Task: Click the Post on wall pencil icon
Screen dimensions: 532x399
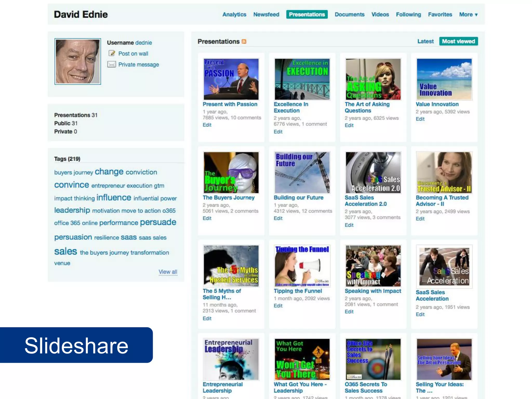Action: click(x=112, y=53)
